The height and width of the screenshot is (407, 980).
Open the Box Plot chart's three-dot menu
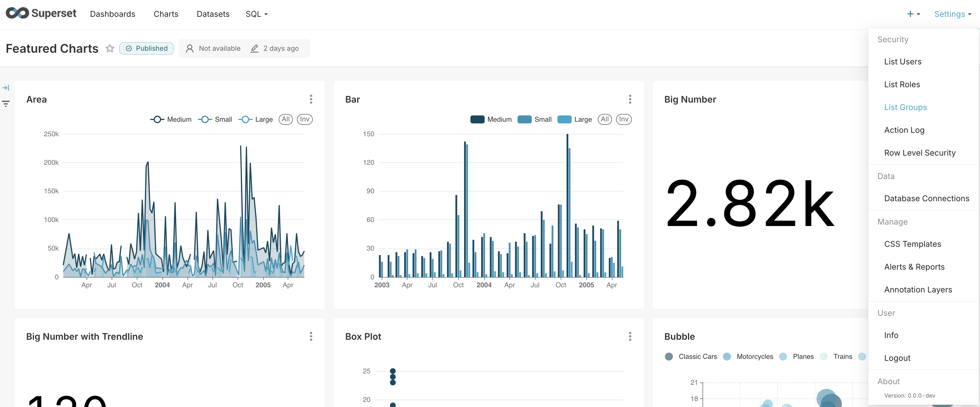630,336
